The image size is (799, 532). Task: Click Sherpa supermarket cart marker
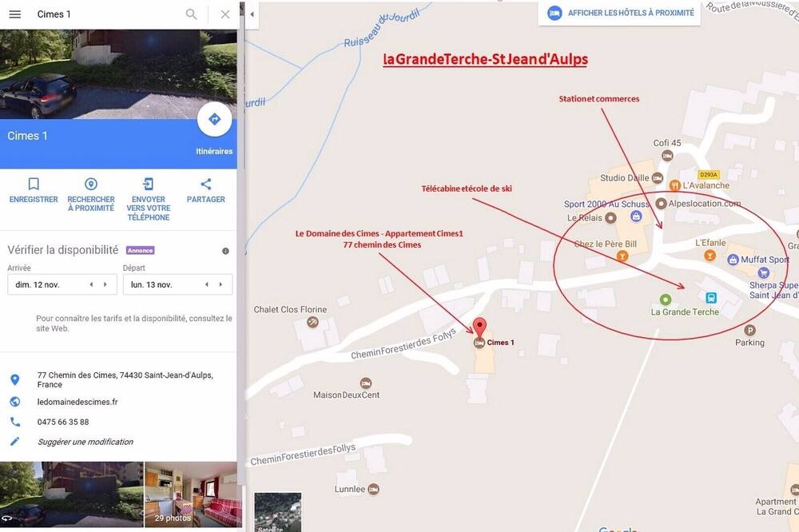tap(763, 272)
